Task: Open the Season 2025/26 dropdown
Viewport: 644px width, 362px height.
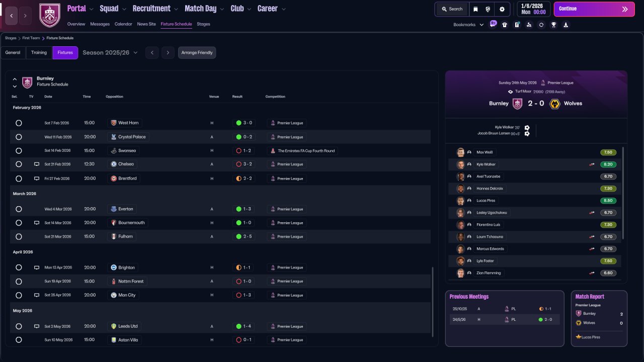Action: pyautogui.click(x=110, y=53)
